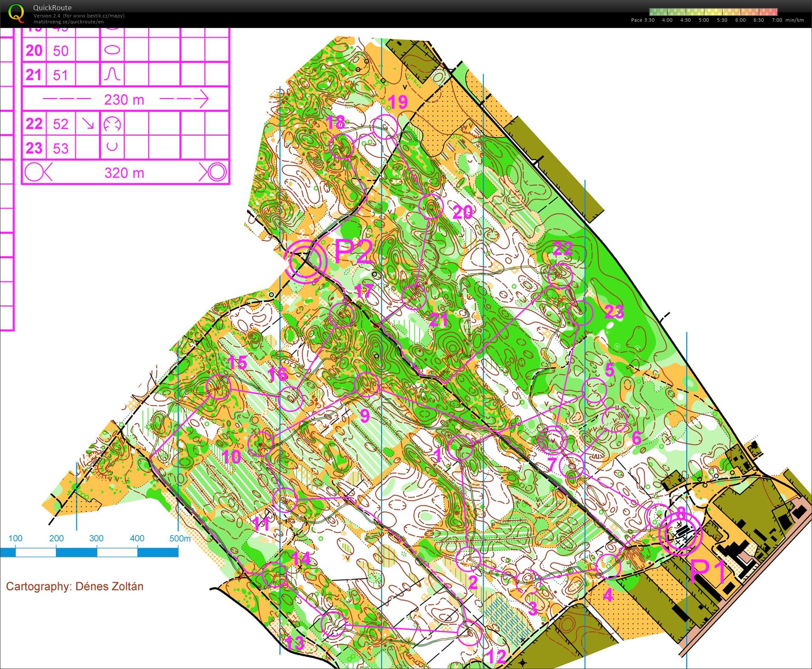Click the P1 double-circle marker on the map

tap(680, 534)
